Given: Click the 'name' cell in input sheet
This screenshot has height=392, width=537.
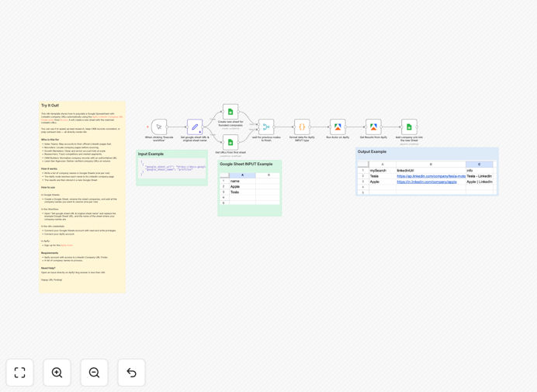Looking at the screenshot, I should [242, 181].
